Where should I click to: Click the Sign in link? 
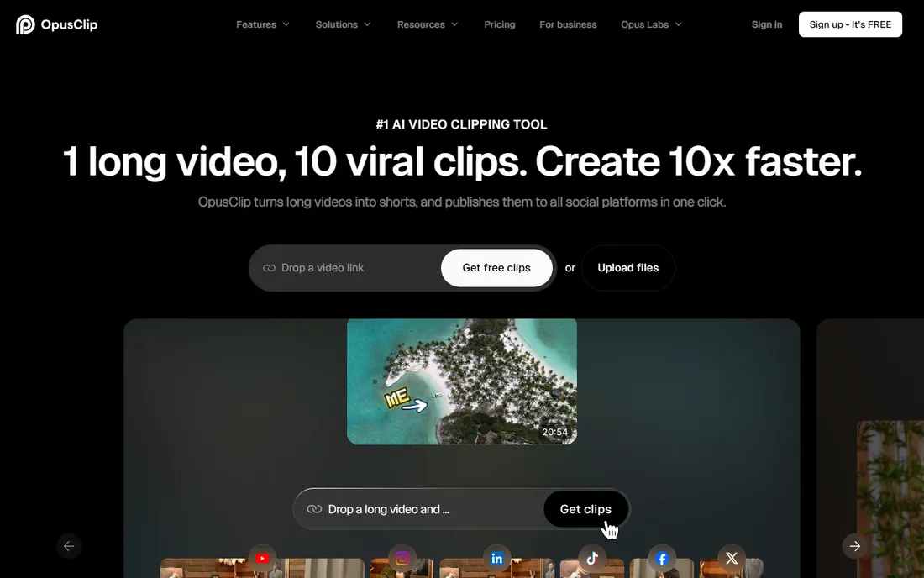point(767,24)
